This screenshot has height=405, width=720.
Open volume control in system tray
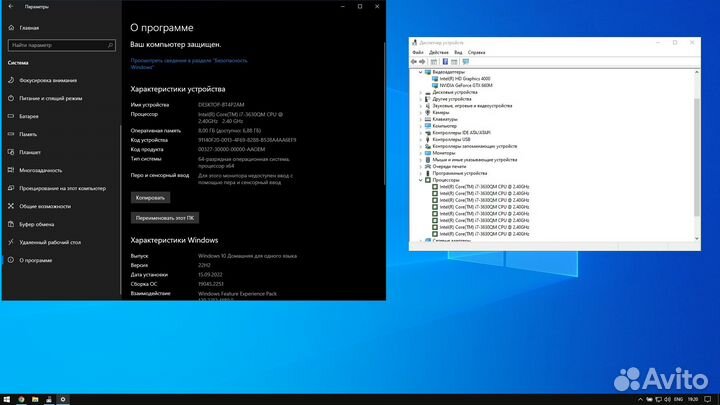point(667,399)
